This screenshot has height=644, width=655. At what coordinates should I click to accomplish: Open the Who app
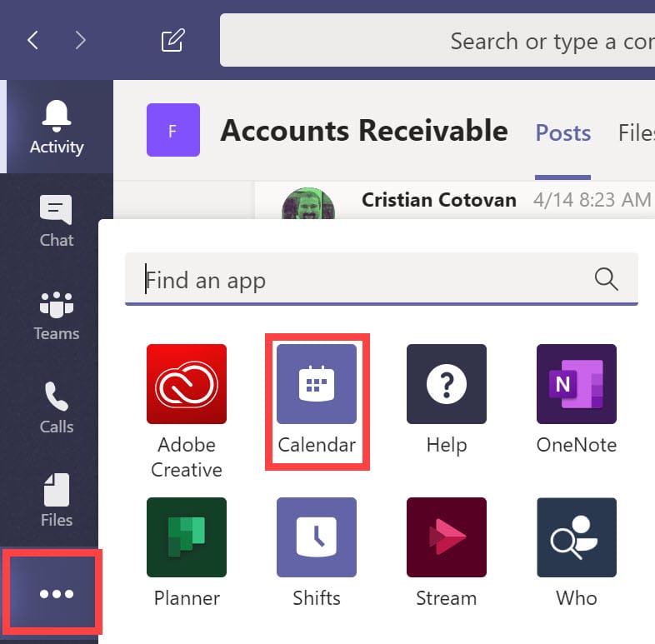(x=577, y=552)
